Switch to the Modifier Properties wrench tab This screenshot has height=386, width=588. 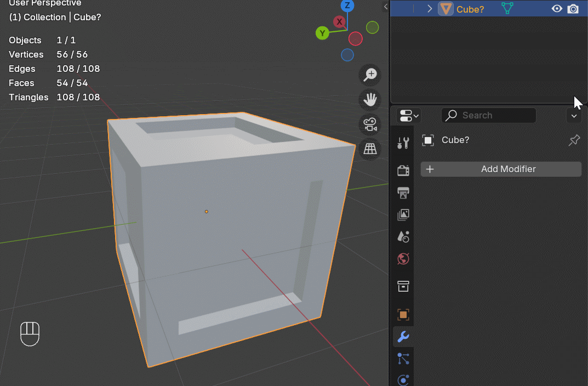tap(403, 337)
